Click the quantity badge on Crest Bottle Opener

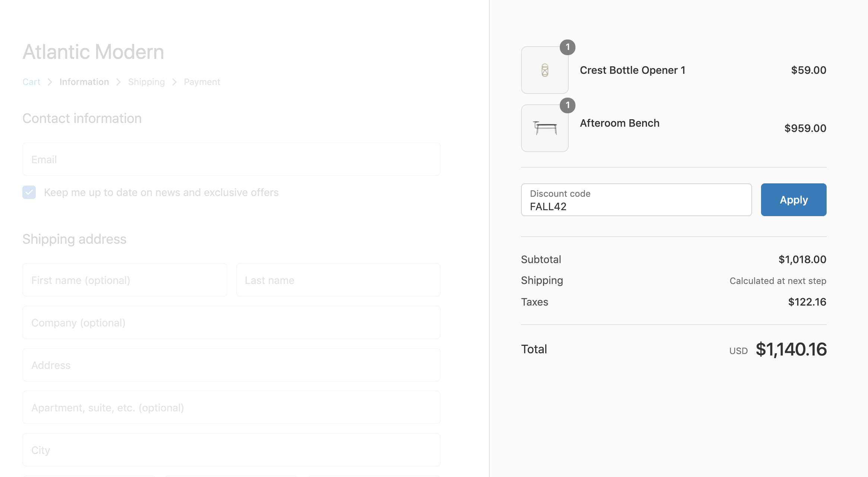pos(568,47)
